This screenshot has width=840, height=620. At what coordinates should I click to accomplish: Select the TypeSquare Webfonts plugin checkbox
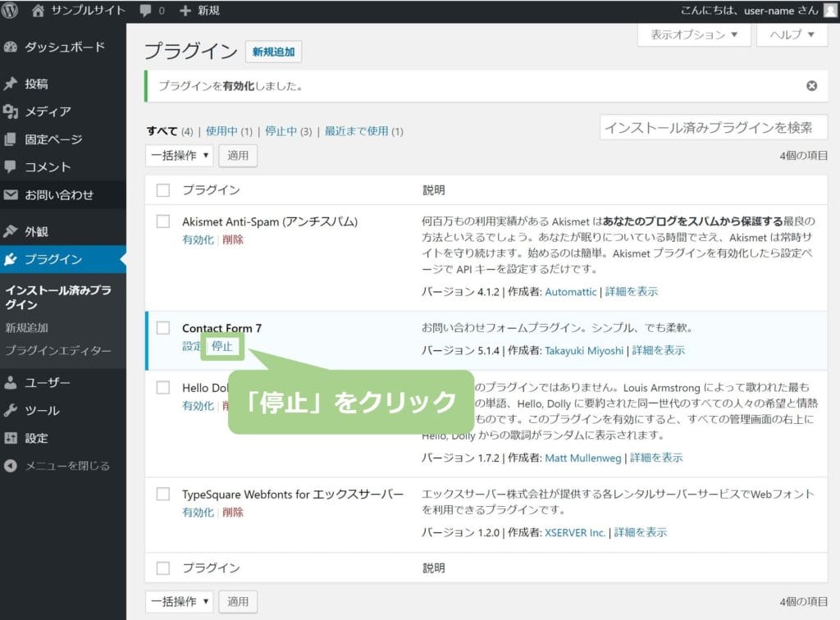(163, 494)
